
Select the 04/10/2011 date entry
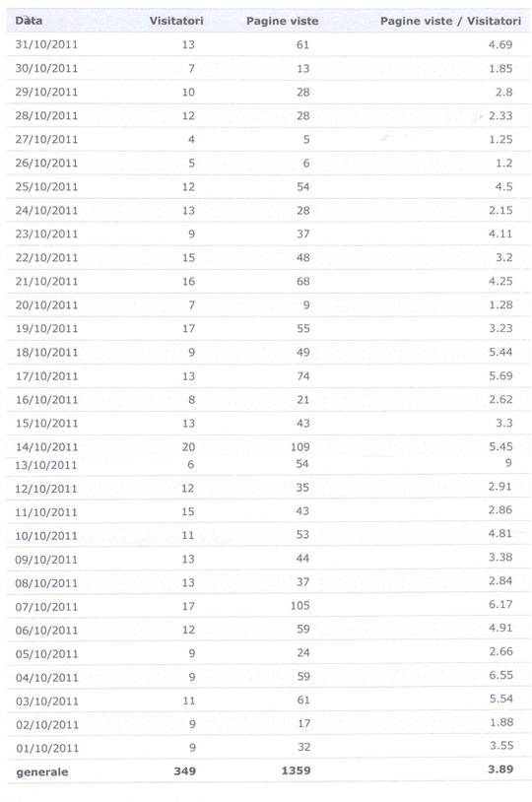[x=47, y=678]
